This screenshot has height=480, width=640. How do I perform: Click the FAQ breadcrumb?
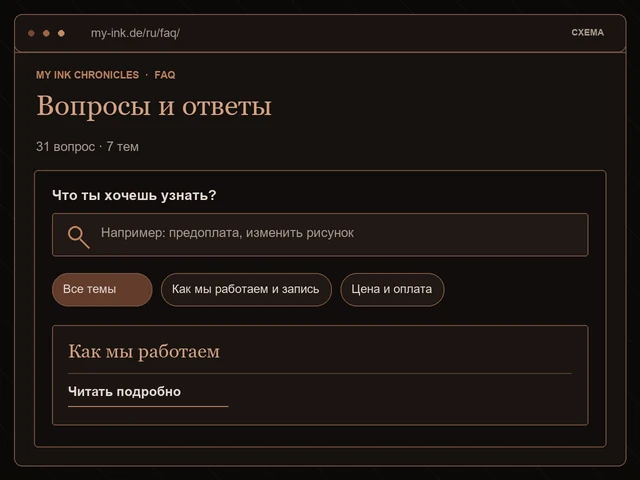coord(165,75)
